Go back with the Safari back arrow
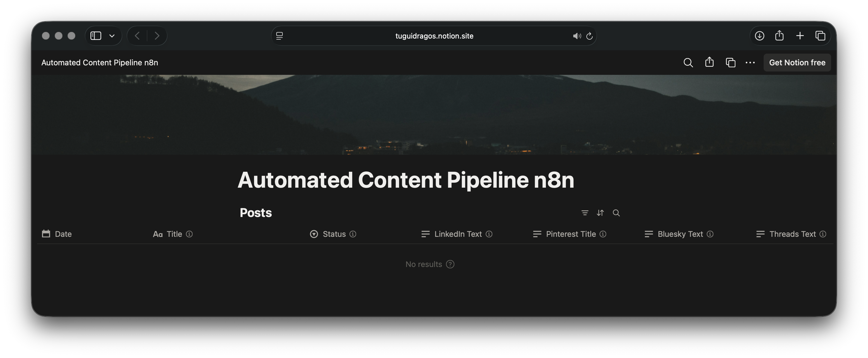The width and height of the screenshot is (868, 358). [137, 36]
